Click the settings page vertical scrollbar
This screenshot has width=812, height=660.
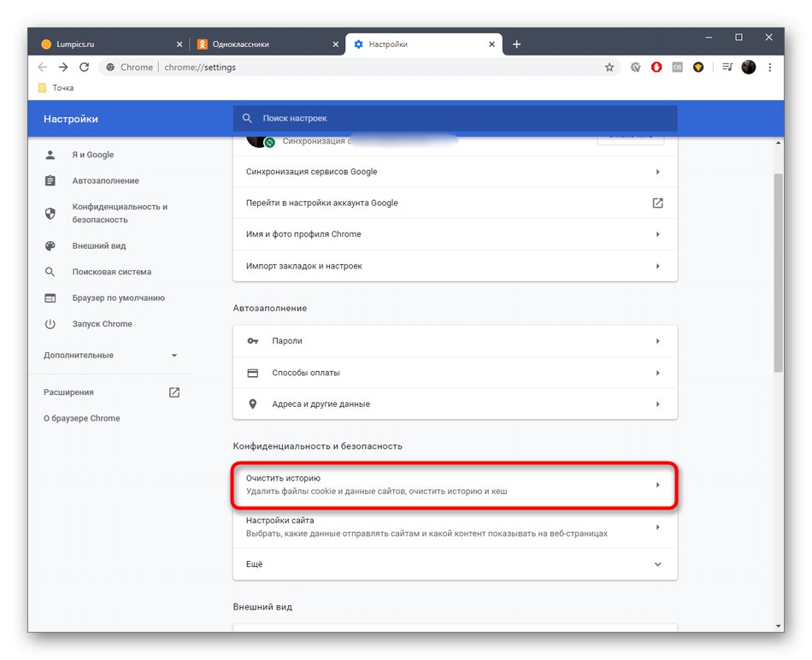pos(779,273)
